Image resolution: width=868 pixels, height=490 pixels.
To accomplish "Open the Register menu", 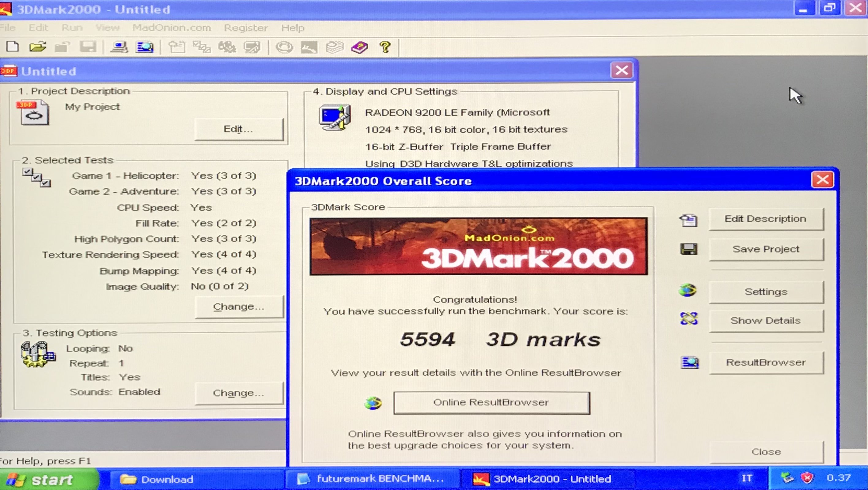I will [246, 28].
